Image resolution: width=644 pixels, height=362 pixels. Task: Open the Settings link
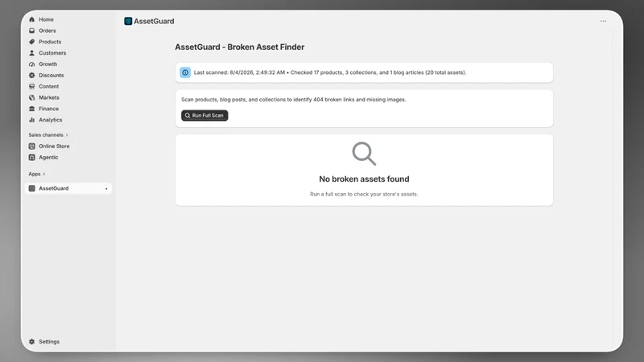tap(49, 341)
